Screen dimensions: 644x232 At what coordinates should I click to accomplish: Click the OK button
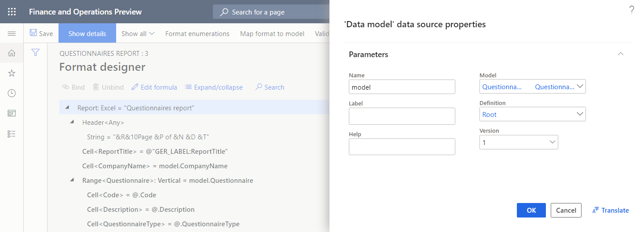pyautogui.click(x=531, y=210)
